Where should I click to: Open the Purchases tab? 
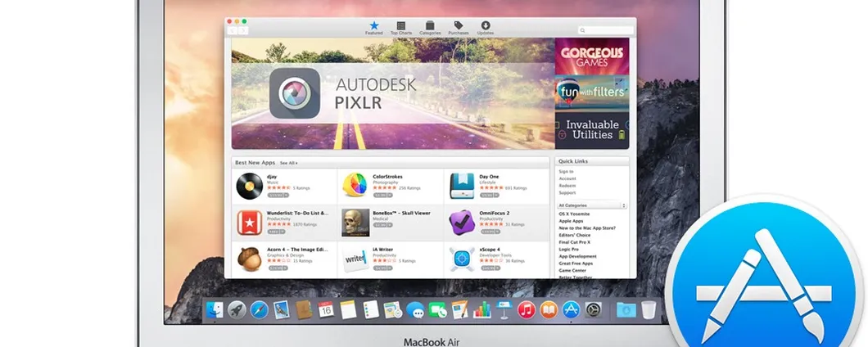(x=459, y=28)
